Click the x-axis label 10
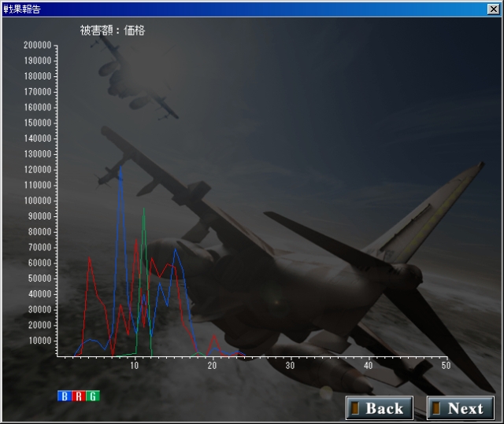The width and height of the screenshot is (504, 424). point(135,366)
